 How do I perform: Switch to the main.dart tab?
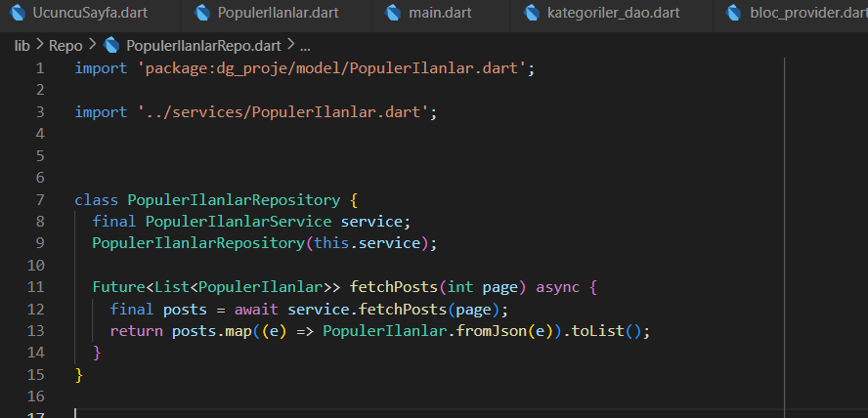pyautogui.click(x=441, y=13)
